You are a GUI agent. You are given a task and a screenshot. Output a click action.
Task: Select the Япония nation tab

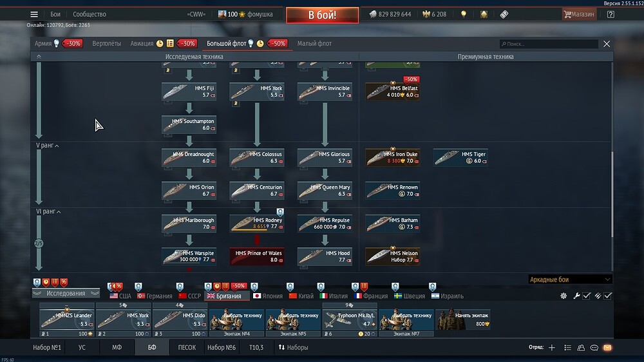coord(268,296)
